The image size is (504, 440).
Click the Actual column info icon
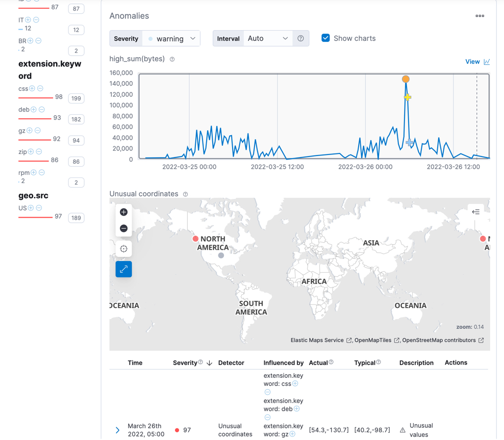(x=331, y=363)
